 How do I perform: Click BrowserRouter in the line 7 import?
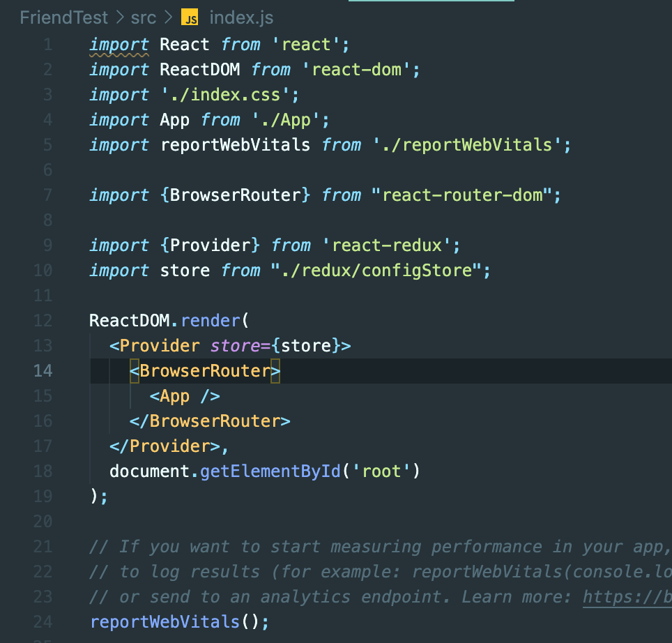coord(236,195)
